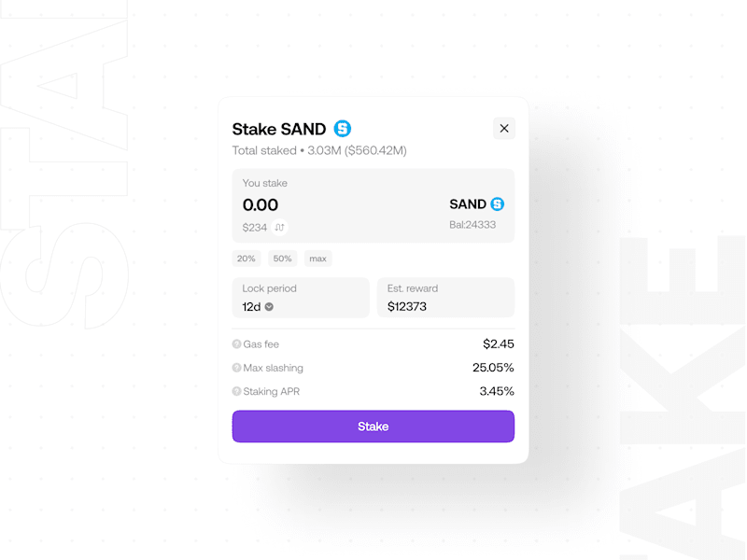Click the SAND token icon in stake field
The height and width of the screenshot is (560, 747).
(498, 204)
